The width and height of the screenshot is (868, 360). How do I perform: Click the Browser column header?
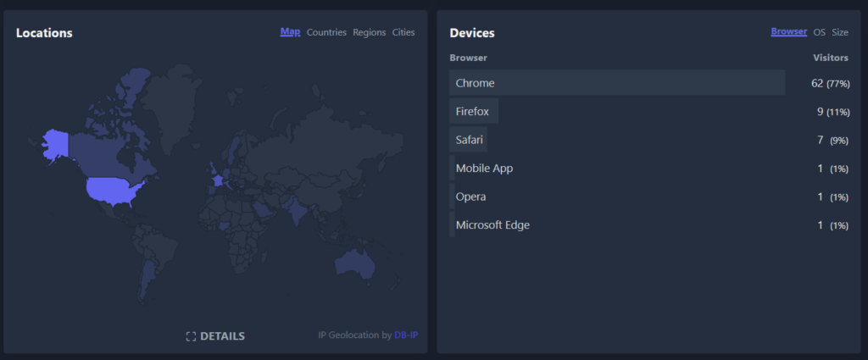coord(468,58)
